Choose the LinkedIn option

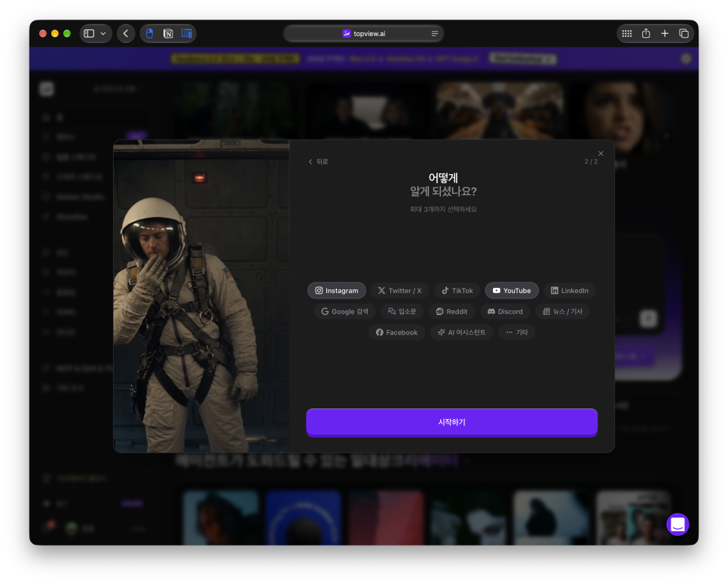pyautogui.click(x=570, y=291)
